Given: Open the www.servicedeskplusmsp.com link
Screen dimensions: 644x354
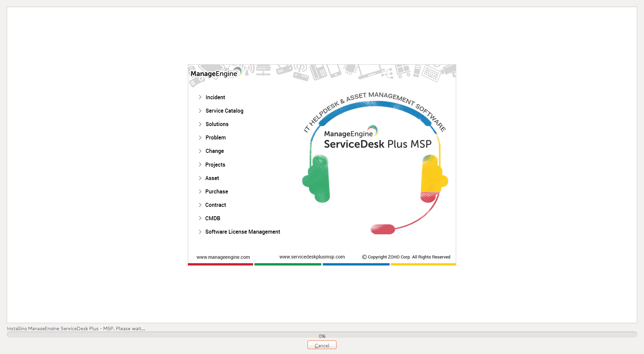Looking at the screenshot, I should pos(312,257).
